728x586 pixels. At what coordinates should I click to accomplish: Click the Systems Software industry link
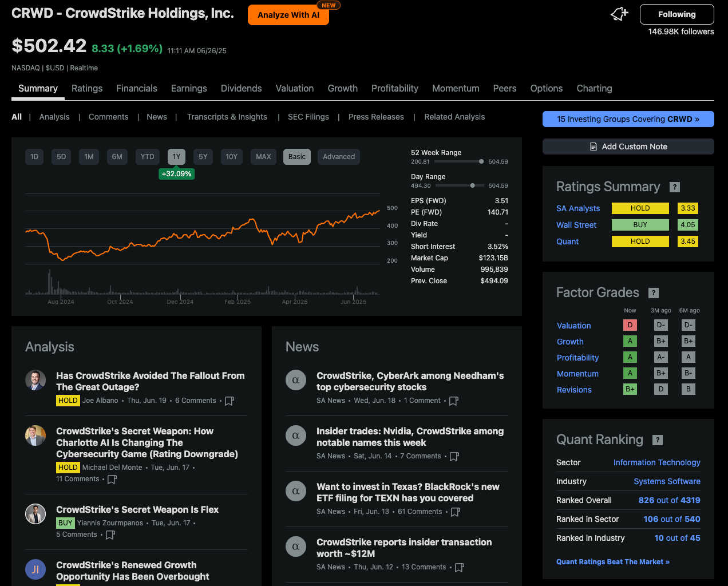click(667, 481)
